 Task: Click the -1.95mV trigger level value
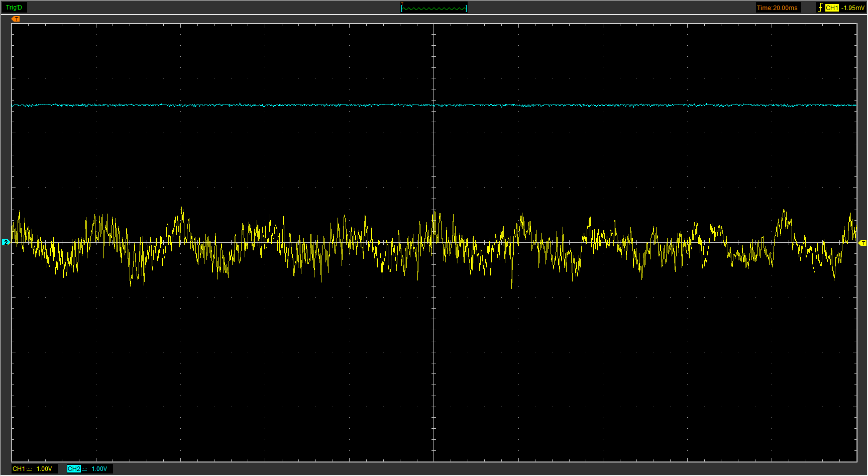[853, 8]
